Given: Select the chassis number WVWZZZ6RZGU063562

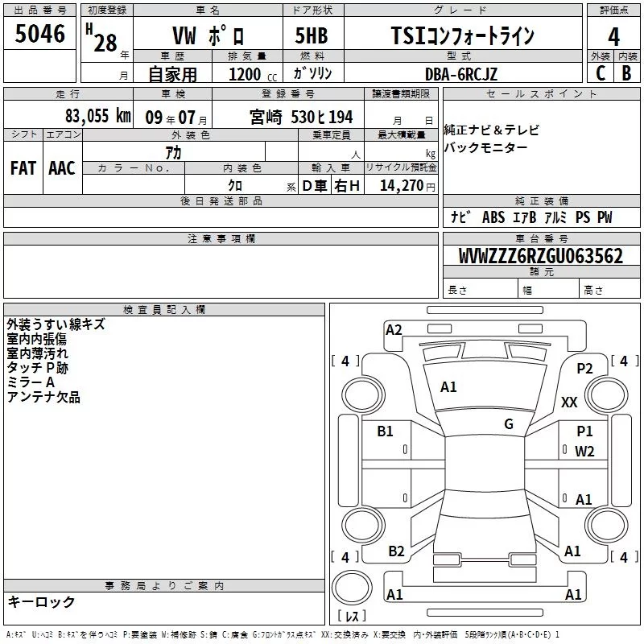Looking at the screenshot, I should (540, 256).
